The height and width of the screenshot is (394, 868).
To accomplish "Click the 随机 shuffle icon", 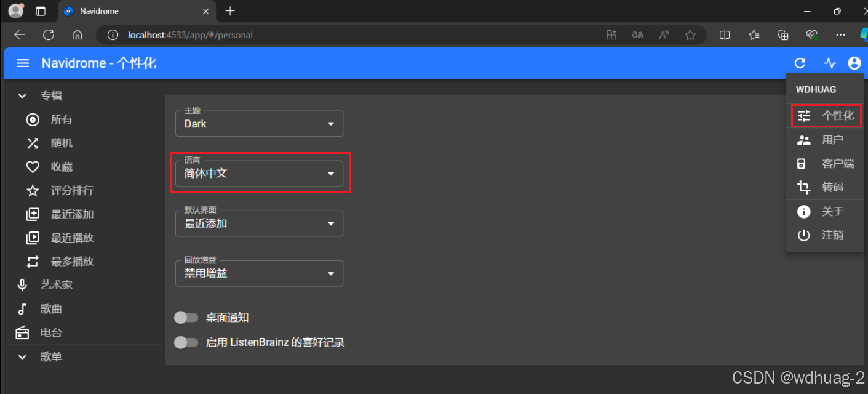I will 33,143.
